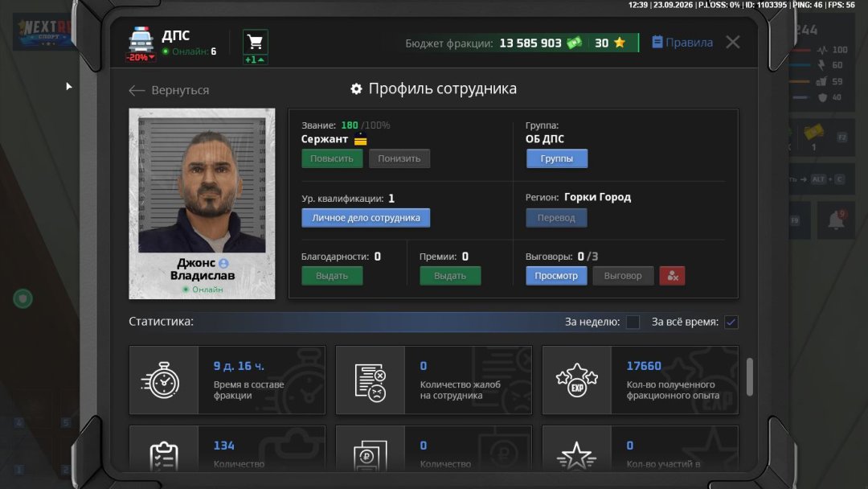Click the ДПС police car faction icon
Viewport: 868px width, 489px height.
(x=141, y=39)
